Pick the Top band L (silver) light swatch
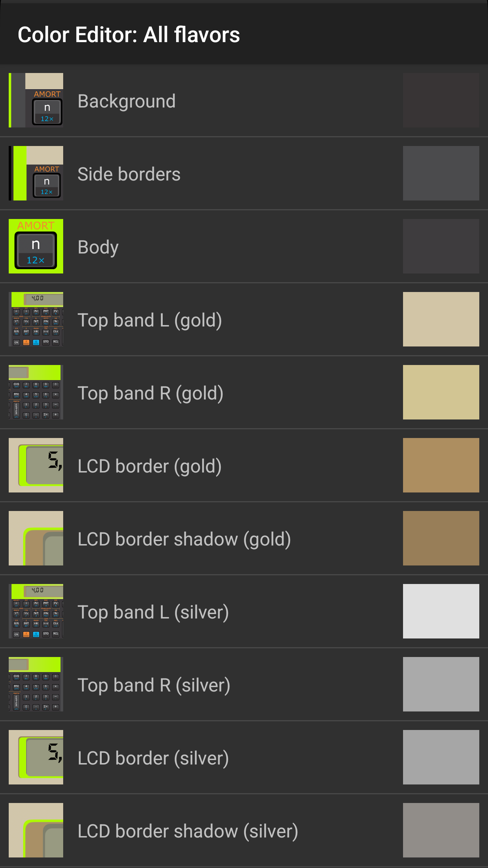This screenshot has width=488, height=868. point(441,611)
